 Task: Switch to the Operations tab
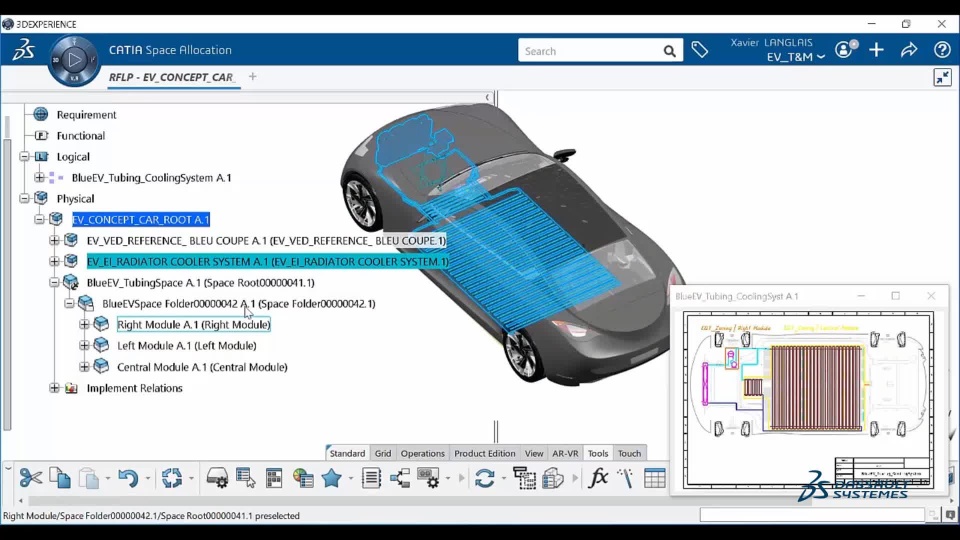coord(422,453)
